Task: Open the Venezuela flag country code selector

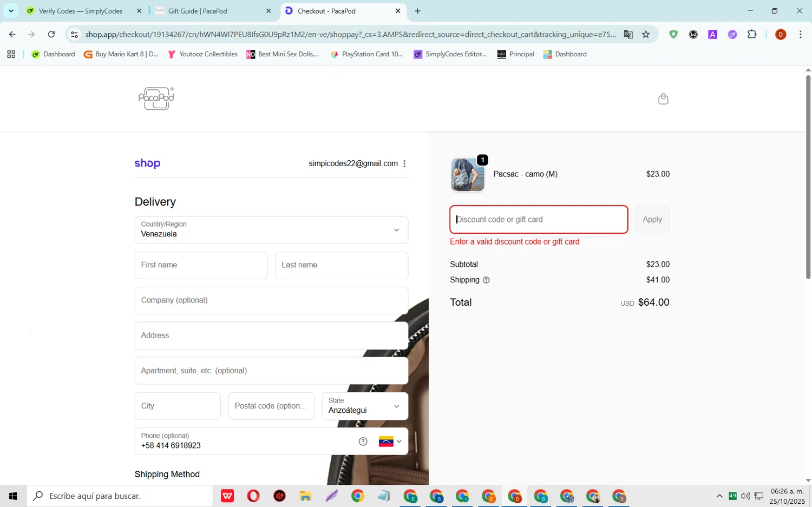Action: pos(390,442)
